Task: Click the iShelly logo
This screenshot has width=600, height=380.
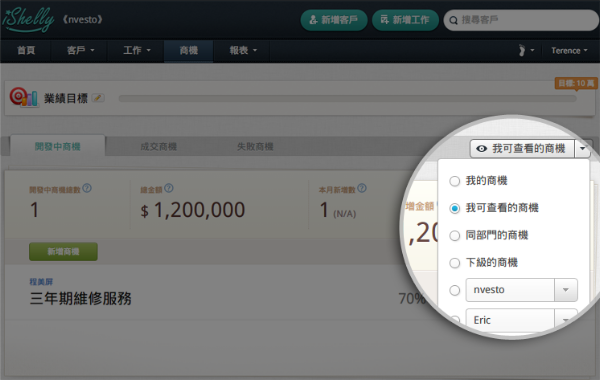Action: (x=28, y=20)
